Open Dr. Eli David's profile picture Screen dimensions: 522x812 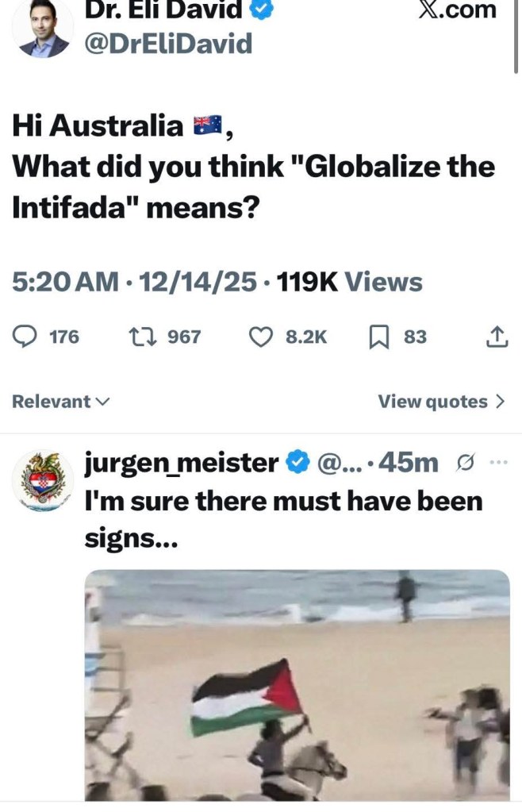point(44,29)
